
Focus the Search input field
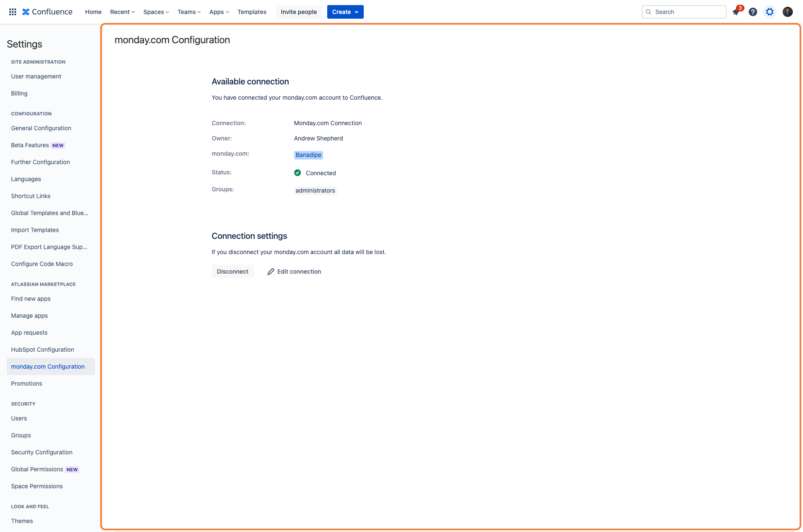684,12
